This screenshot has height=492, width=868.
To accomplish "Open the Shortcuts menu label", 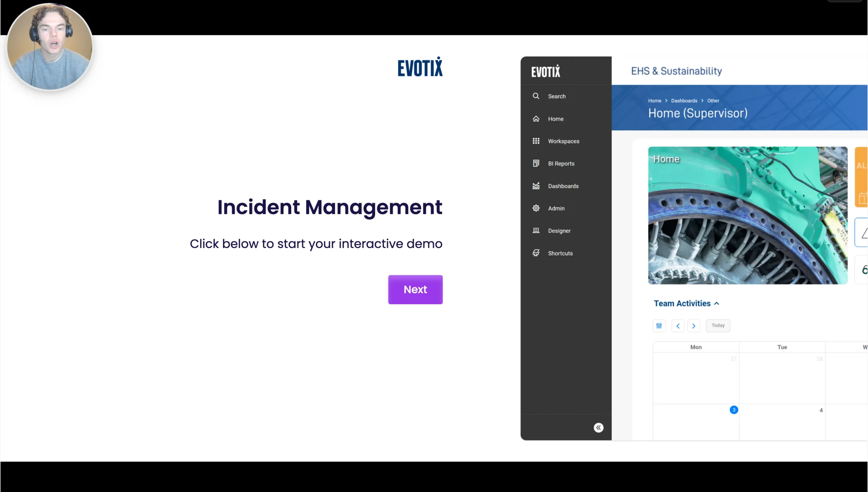I will 560,253.
